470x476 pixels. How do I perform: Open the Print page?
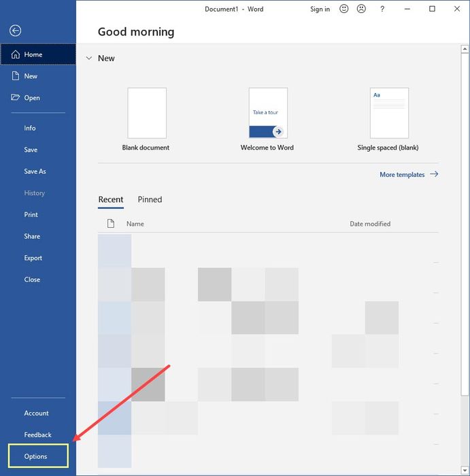[31, 215]
